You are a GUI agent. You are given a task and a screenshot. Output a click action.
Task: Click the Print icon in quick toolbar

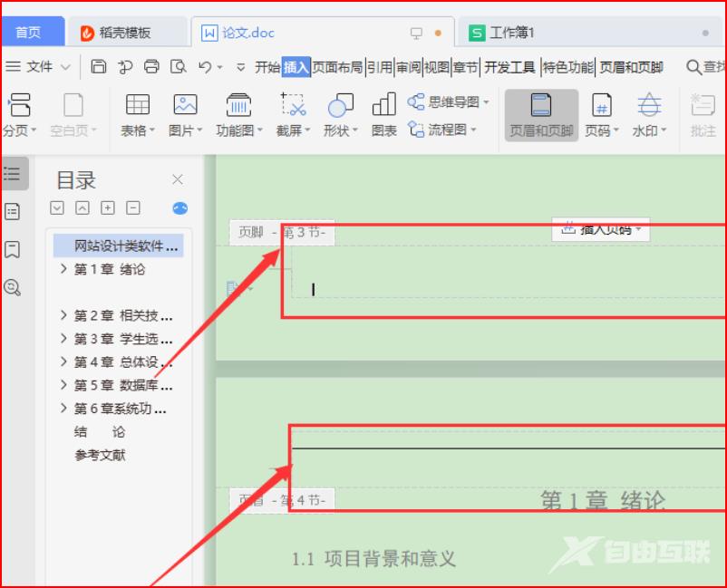click(x=151, y=67)
